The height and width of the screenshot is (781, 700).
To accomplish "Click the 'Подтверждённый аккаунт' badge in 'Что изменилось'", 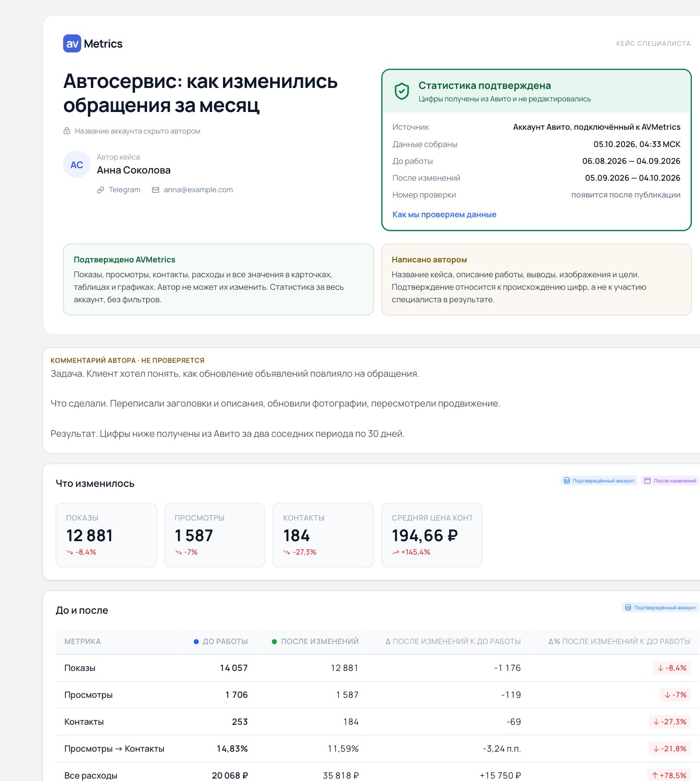I will (599, 481).
